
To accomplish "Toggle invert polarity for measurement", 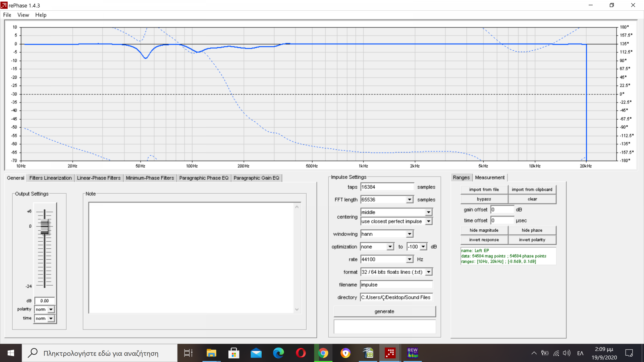I will tap(532, 240).
